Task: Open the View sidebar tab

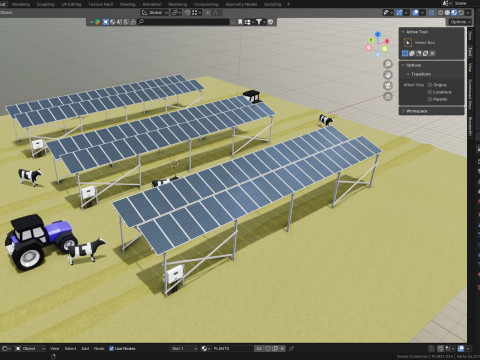Action: pos(470,67)
